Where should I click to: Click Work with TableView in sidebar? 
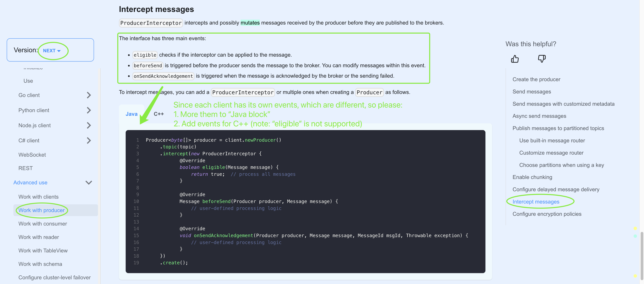pos(43,250)
